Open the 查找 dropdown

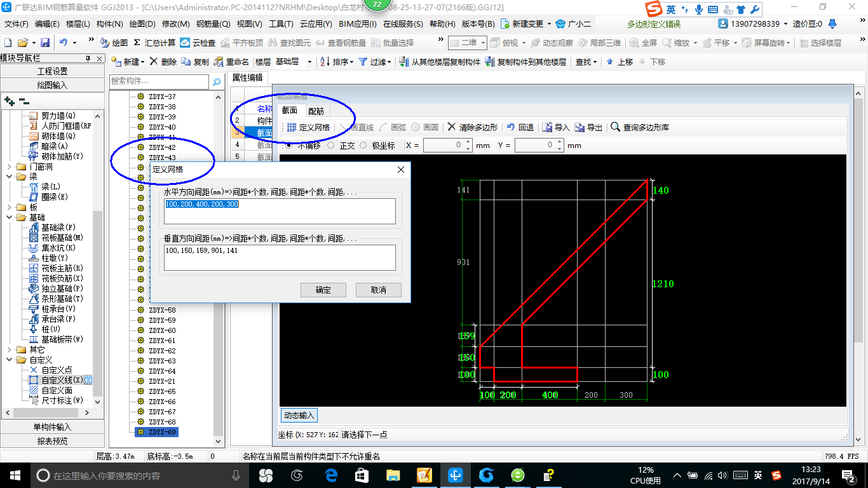tap(586, 62)
